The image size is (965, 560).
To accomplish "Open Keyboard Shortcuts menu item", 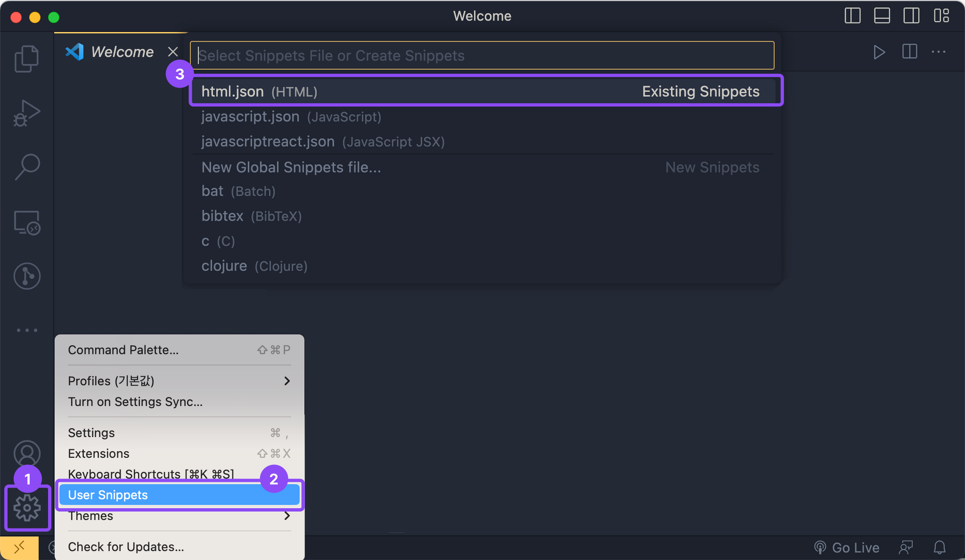I will pyautogui.click(x=179, y=474).
